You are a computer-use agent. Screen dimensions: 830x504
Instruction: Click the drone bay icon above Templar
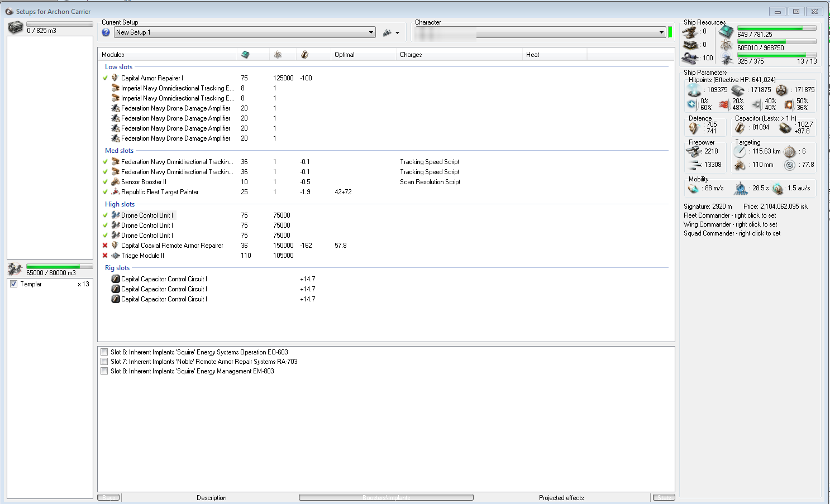click(x=15, y=270)
